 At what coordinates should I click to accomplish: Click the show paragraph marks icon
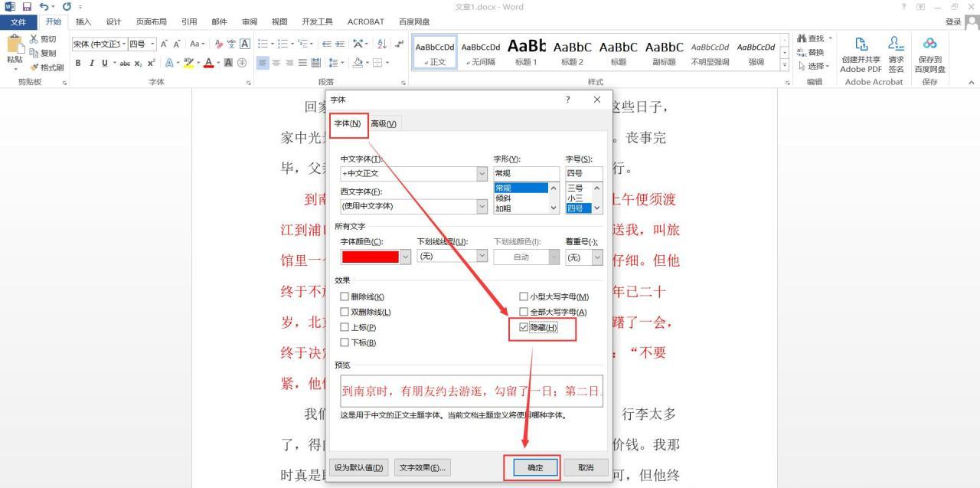pos(398,44)
